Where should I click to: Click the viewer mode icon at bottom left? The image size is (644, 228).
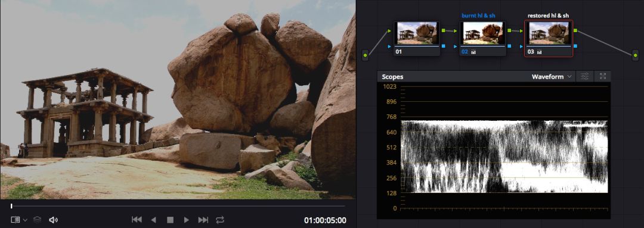pyautogui.click(x=15, y=220)
